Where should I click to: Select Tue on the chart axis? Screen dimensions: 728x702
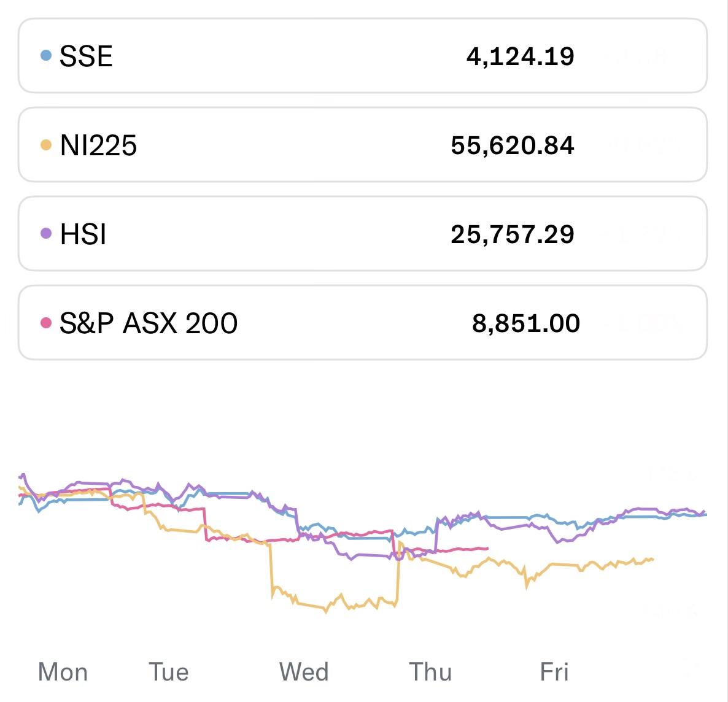pyautogui.click(x=169, y=672)
